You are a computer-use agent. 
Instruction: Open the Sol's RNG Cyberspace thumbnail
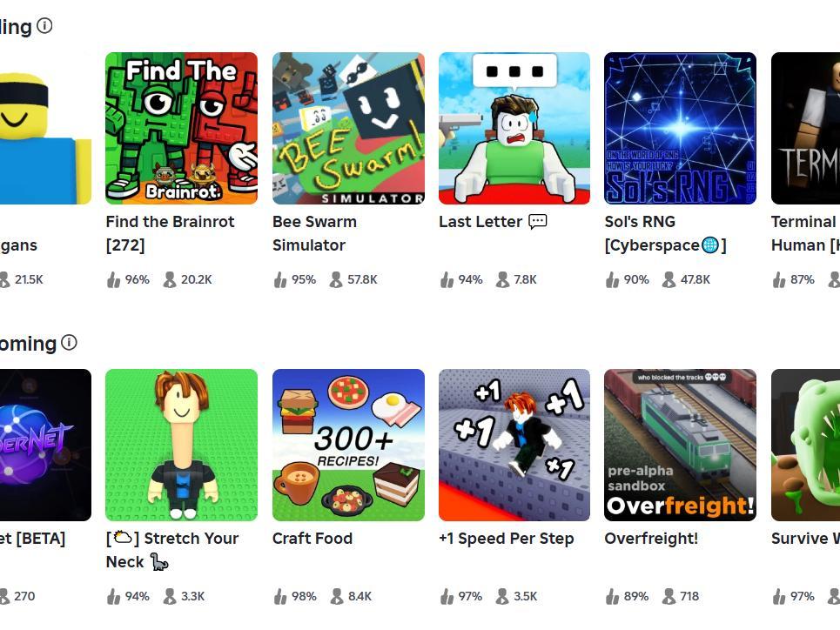click(x=681, y=128)
